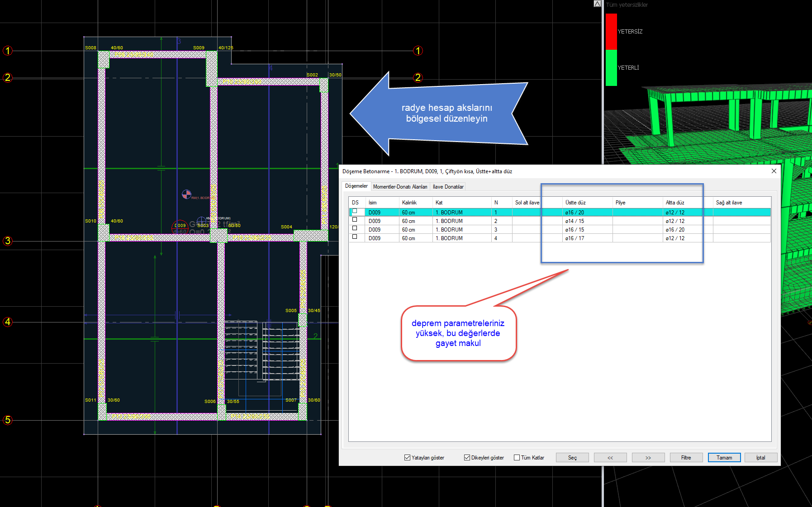The width and height of the screenshot is (812, 507).
Task: Click the Pilye column header
Action: [x=638, y=203]
